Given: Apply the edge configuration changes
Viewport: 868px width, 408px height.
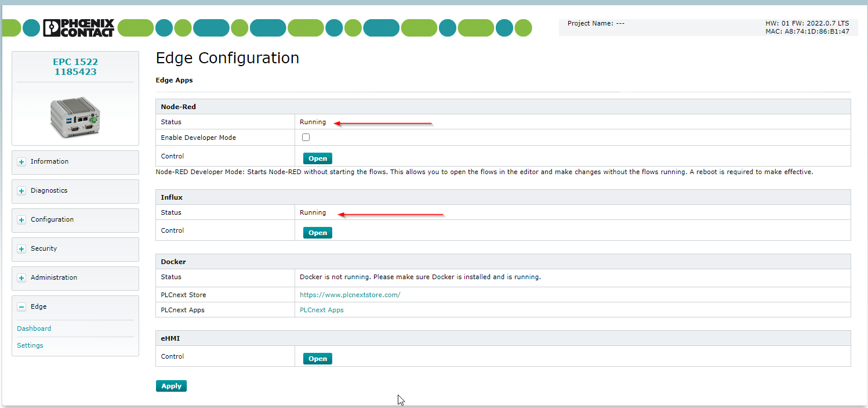Looking at the screenshot, I should [171, 386].
